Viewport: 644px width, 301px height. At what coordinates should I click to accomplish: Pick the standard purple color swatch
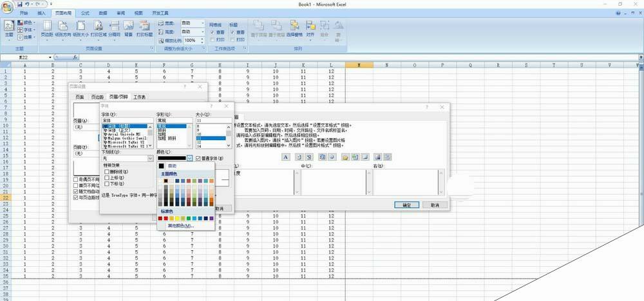click(x=211, y=219)
